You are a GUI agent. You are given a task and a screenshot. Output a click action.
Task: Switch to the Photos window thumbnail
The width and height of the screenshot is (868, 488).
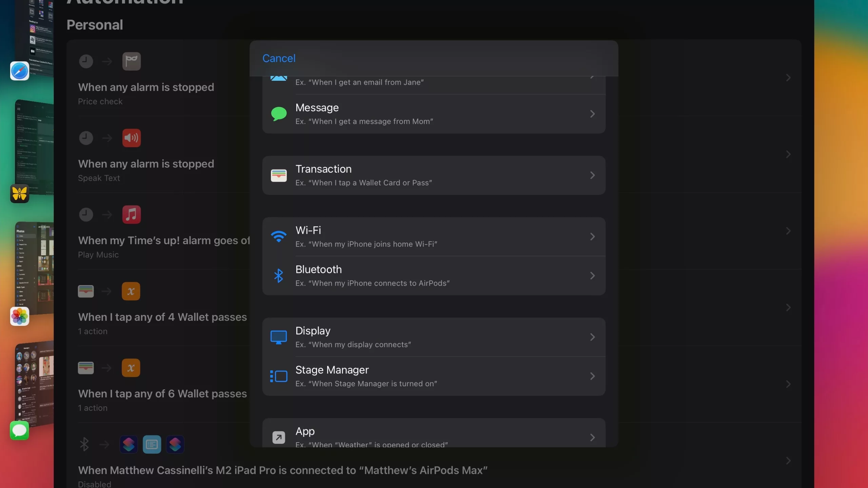click(35, 268)
